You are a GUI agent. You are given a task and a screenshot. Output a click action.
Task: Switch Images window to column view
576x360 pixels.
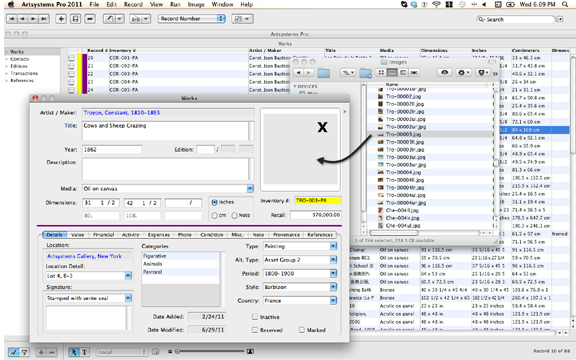[403, 73]
